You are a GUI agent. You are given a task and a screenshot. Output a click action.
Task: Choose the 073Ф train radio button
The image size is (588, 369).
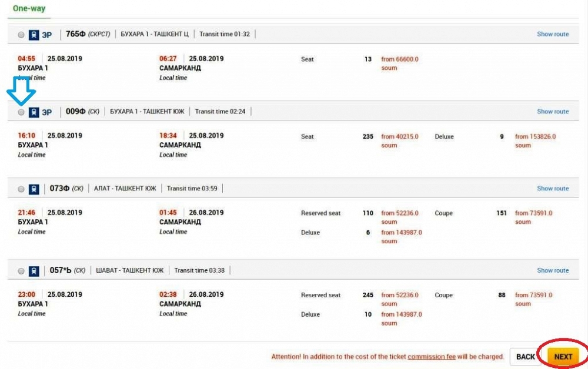tap(21, 189)
